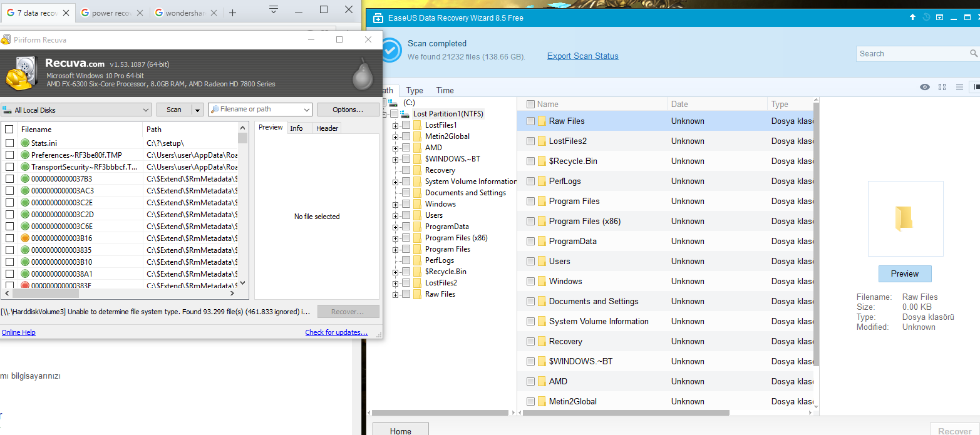Check Preferences~RF3be80f.TMP checkbox

[9, 155]
